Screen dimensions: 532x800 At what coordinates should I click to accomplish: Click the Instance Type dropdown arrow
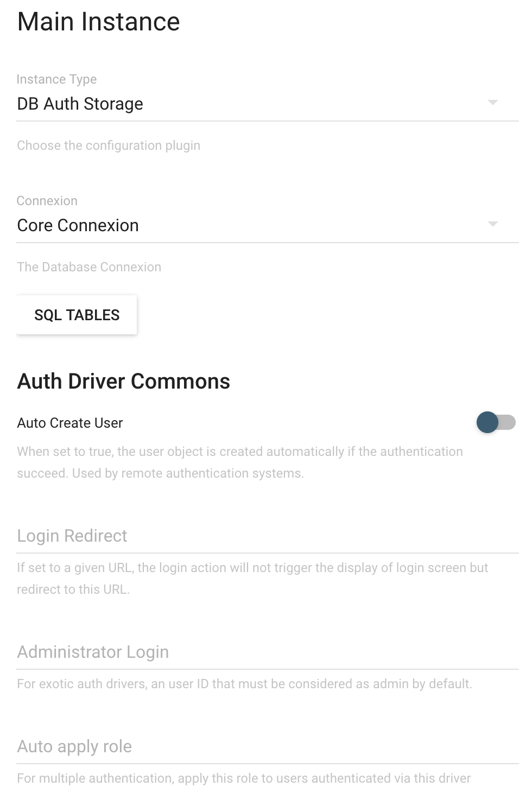click(x=492, y=103)
